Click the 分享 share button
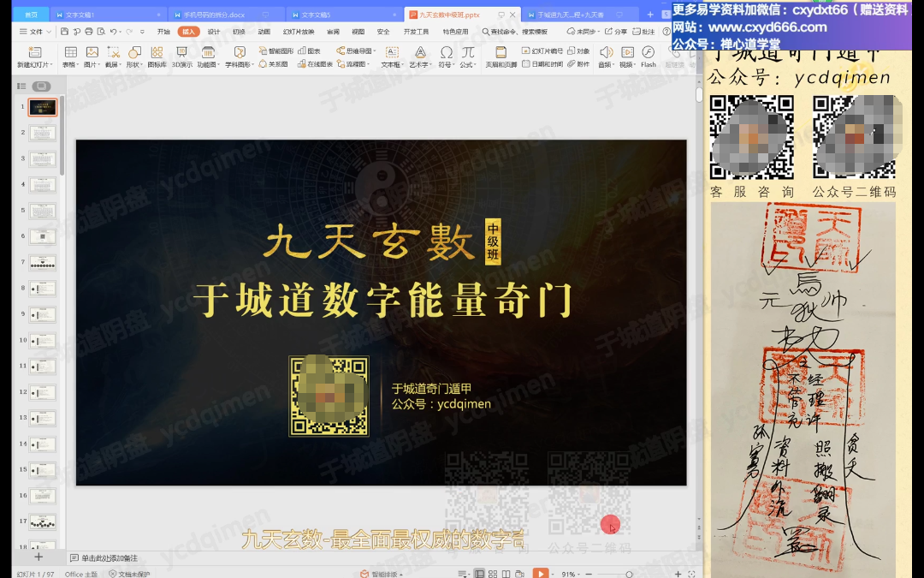The height and width of the screenshot is (578, 924). pos(616,32)
